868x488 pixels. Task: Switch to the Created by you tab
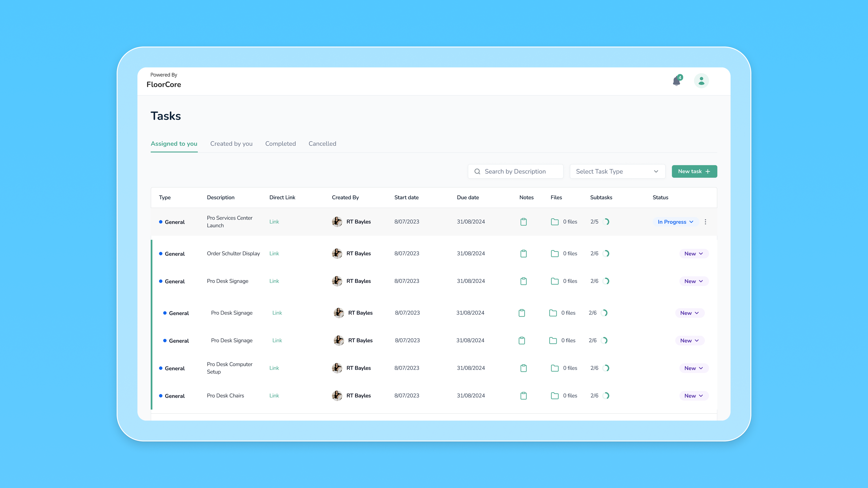(231, 143)
